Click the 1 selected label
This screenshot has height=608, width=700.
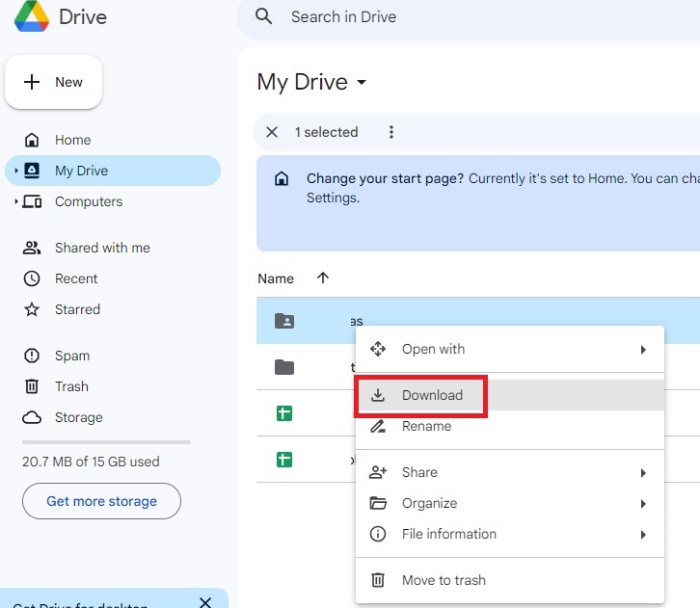coord(326,132)
